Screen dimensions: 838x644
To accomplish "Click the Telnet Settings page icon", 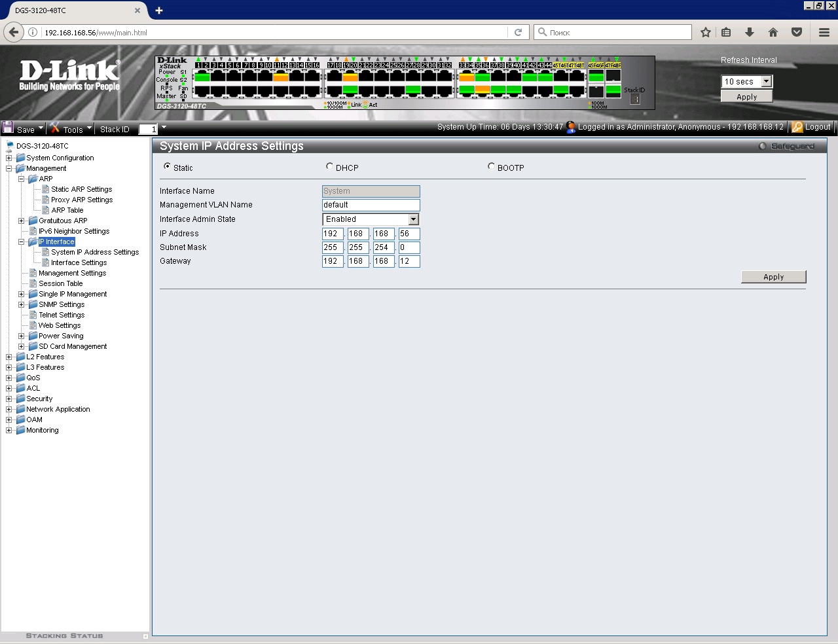I will click(x=33, y=315).
